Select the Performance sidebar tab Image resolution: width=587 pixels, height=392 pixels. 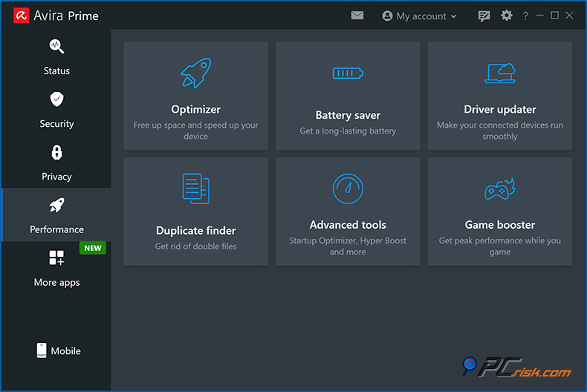pos(56,215)
